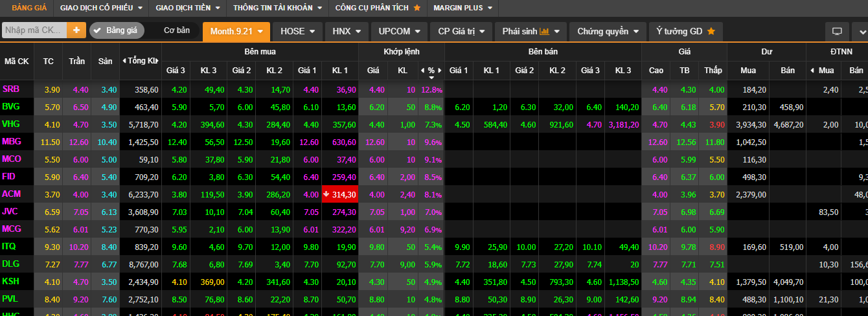Switch to the Cơ bản view option
Screen dimensions: 868x316
[x=176, y=30]
